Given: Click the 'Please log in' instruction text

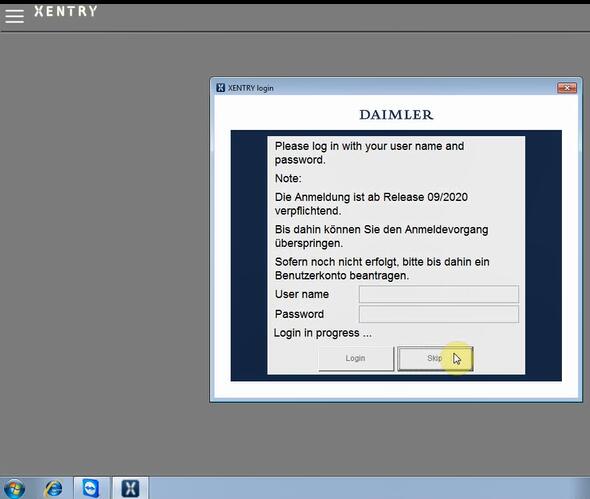Looking at the screenshot, I should click(x=369, y=153).
